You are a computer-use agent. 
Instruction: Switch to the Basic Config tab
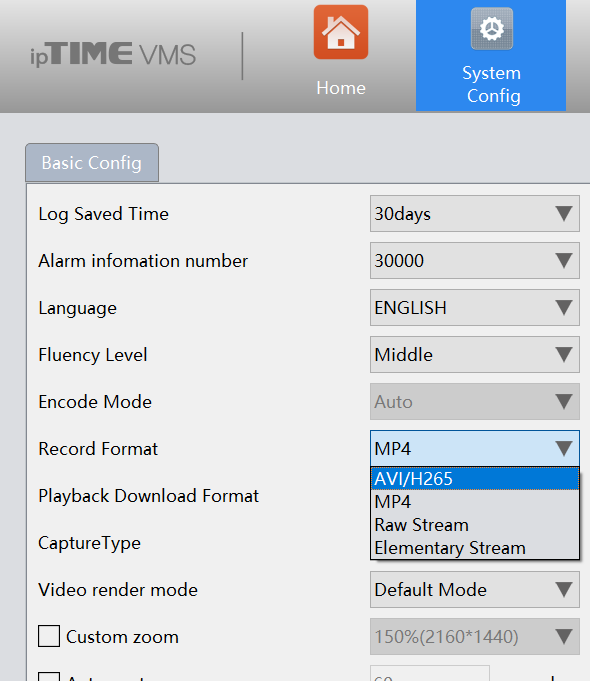[92, 163]
